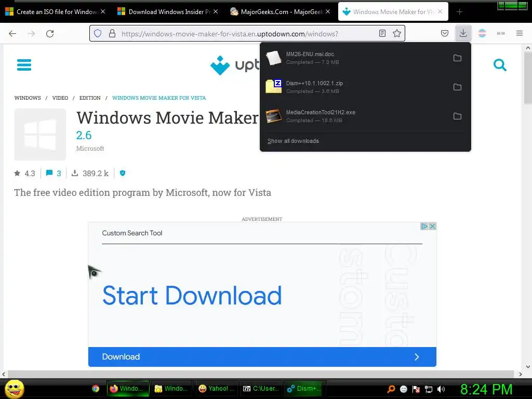Screen dimensions: 532x399
Task: Reload the current page
Action: [50, 34]
